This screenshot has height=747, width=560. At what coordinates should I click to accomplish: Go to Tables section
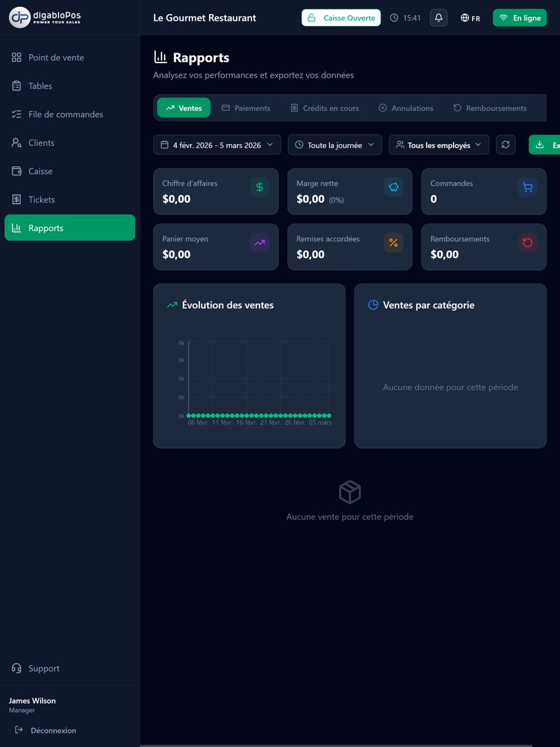tap(69, 86)
